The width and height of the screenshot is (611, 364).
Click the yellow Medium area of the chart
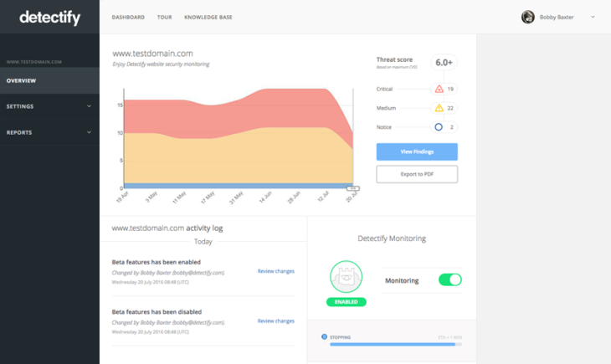pos(238,160)
